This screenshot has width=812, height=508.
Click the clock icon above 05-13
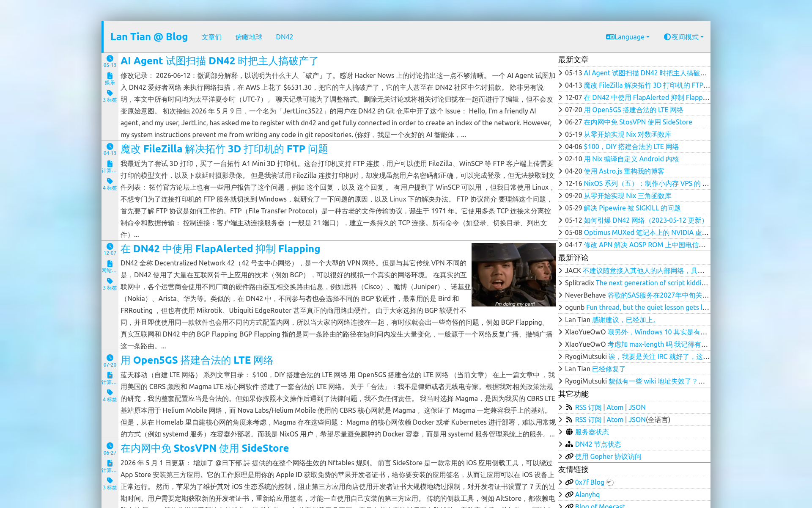[110, 58]
